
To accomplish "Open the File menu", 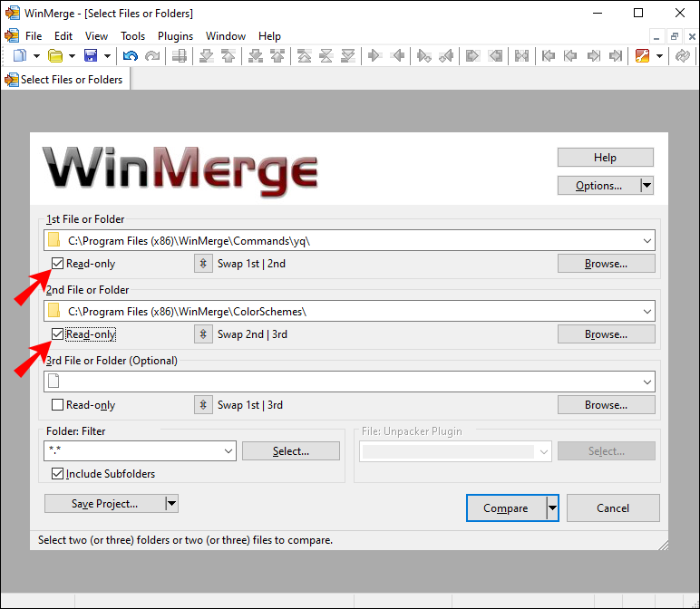I will tap(34, 36).
